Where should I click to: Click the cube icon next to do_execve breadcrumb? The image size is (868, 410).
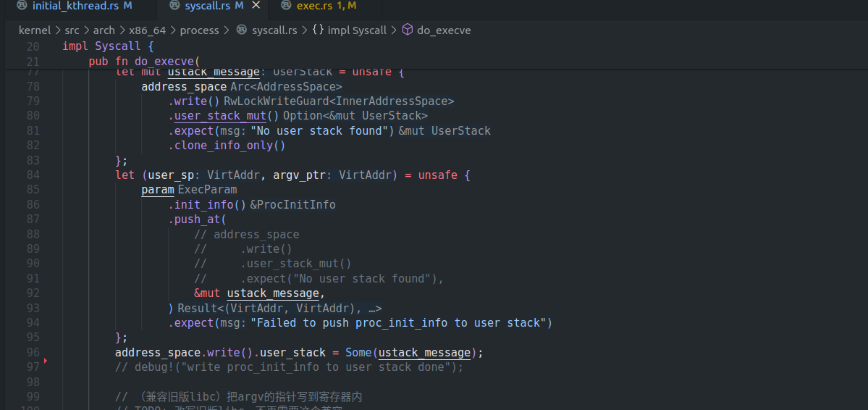(407, 30)
